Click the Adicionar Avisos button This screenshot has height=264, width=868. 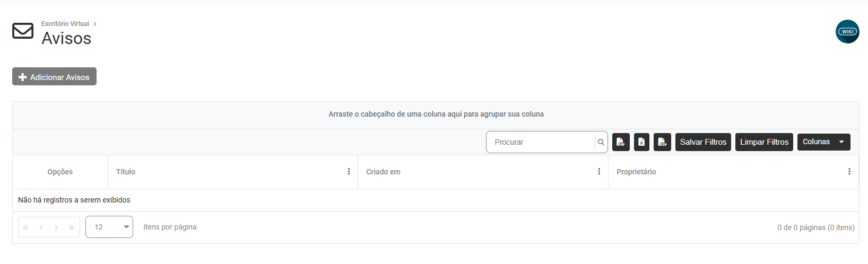[x=54, y=77]
